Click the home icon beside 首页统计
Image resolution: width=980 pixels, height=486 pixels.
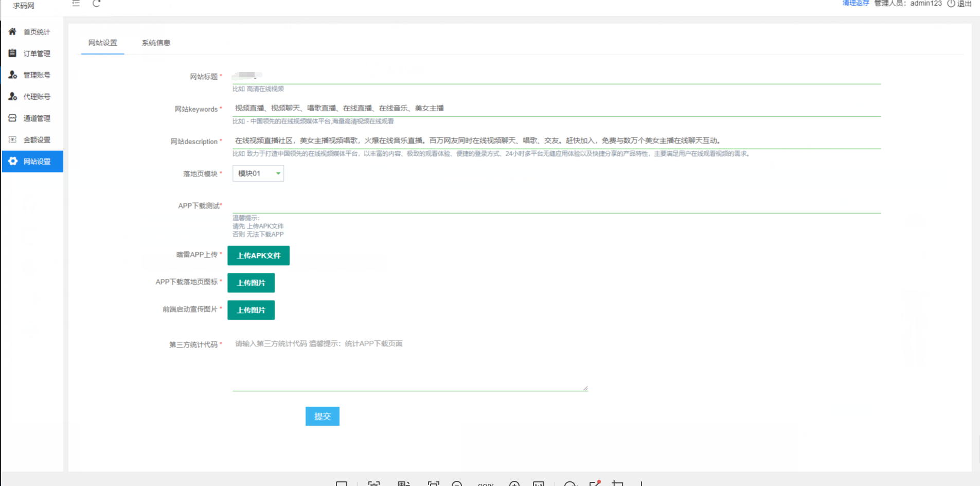(x=12, y=31)
